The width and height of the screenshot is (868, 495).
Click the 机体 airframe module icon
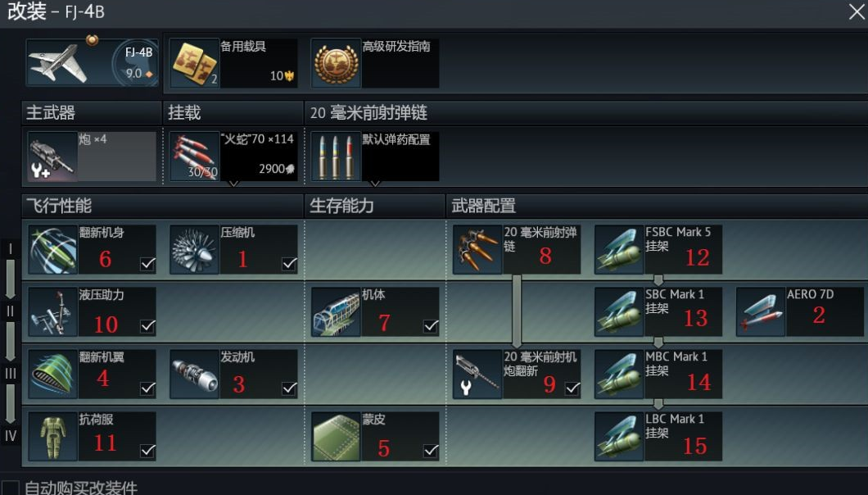pyautogui.click(x=336, y=311)
